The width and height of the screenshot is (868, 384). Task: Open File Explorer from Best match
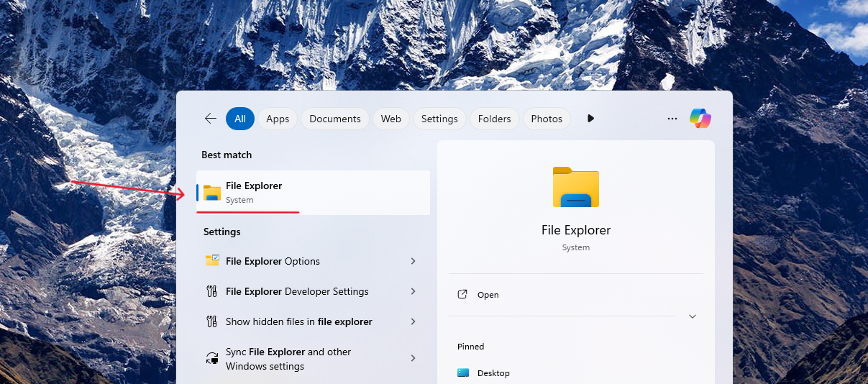313,193
